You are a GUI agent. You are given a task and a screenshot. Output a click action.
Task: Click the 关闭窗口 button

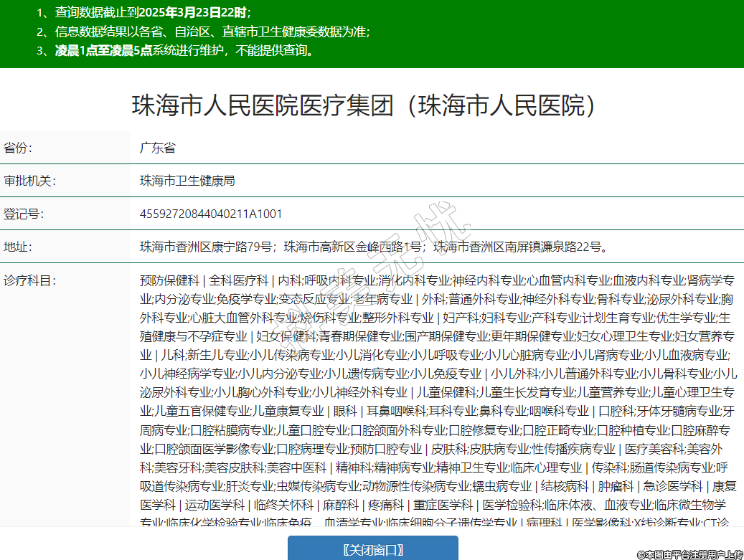coord(372,549)
